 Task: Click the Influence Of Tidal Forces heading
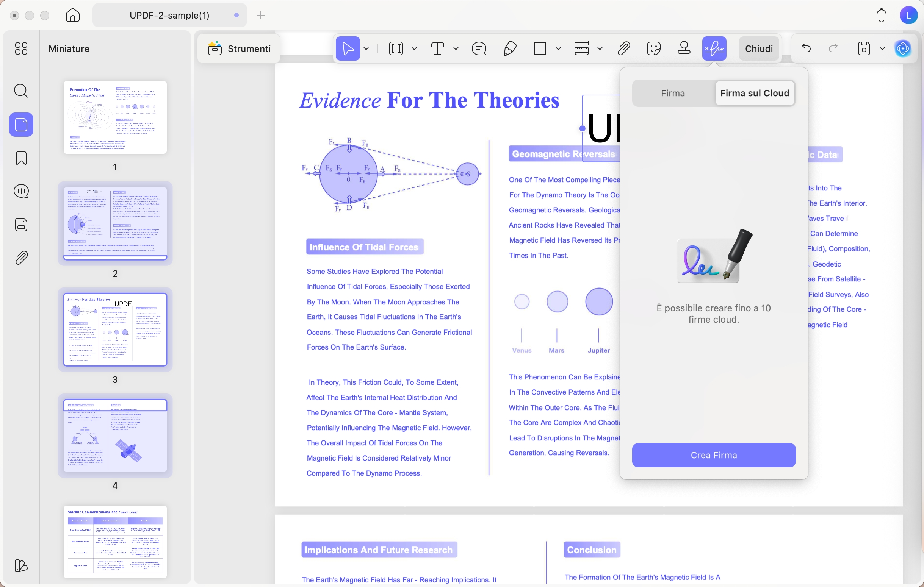coord(365,247)
